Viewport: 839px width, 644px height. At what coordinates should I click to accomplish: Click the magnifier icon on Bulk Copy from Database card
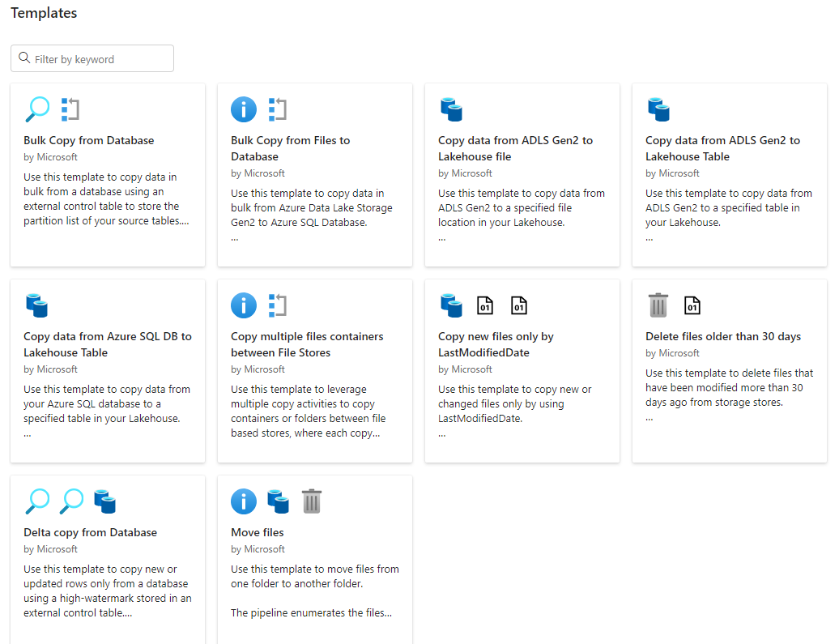tap(37, 109)
